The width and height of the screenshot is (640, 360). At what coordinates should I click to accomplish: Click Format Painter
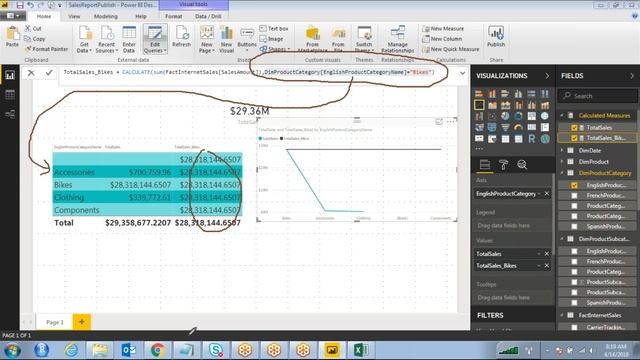pos(46,49)
